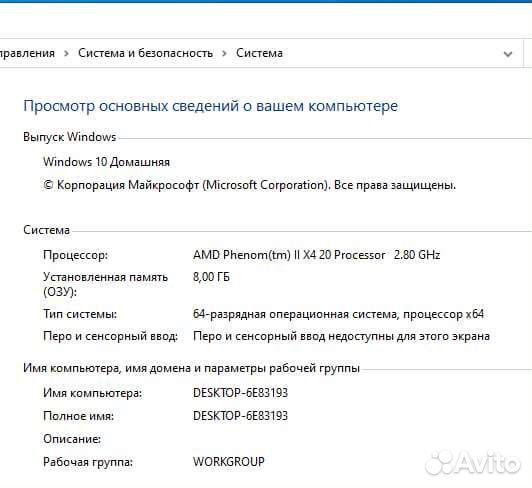Expand the chevron before 'Система и безопасность'
This screenshot has width=532, height=488.
point(66,54)
